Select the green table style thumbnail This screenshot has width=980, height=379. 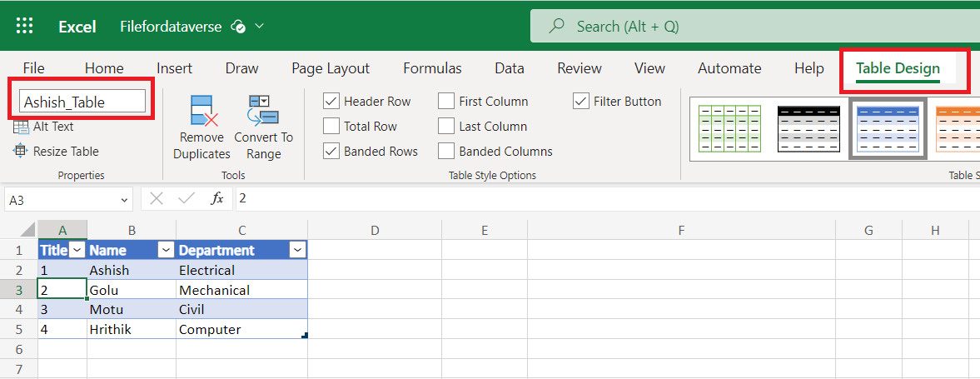[x=729, y=128]
